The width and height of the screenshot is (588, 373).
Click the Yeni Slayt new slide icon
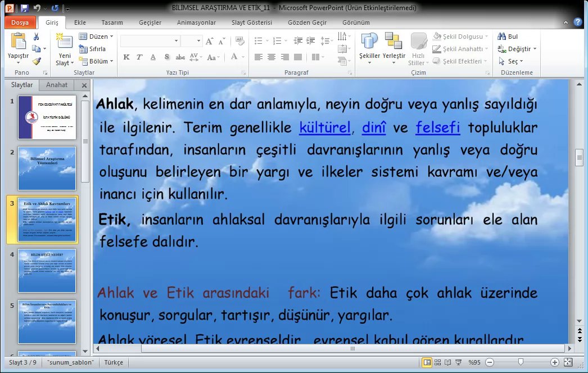(65, 41)
